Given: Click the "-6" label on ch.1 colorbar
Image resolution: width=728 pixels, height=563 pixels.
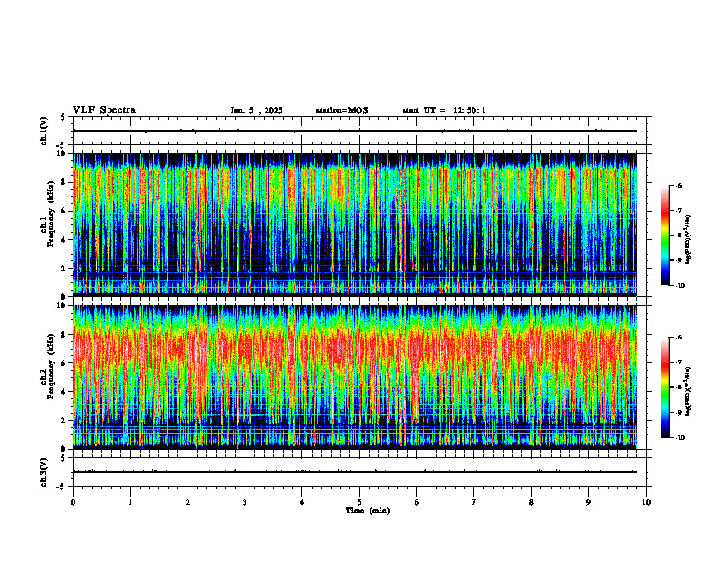Looking at the screenshot, I should point(678,185).
